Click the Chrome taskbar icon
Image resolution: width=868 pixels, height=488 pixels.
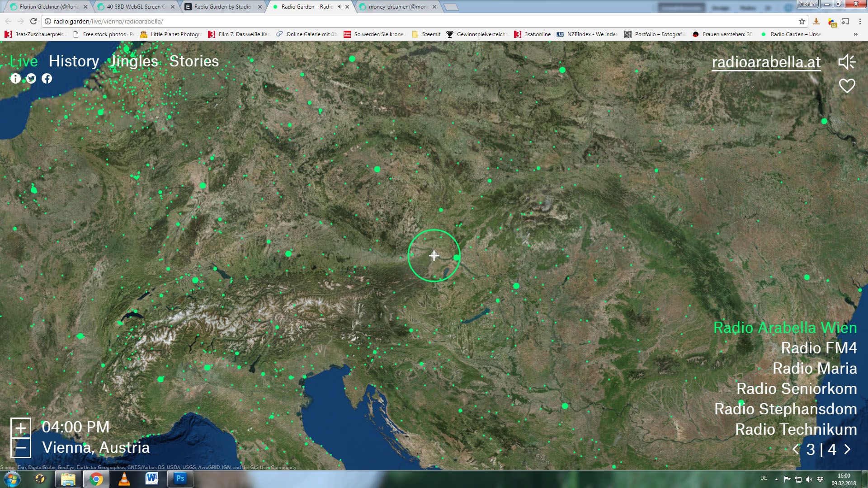[x=96, y=479]
